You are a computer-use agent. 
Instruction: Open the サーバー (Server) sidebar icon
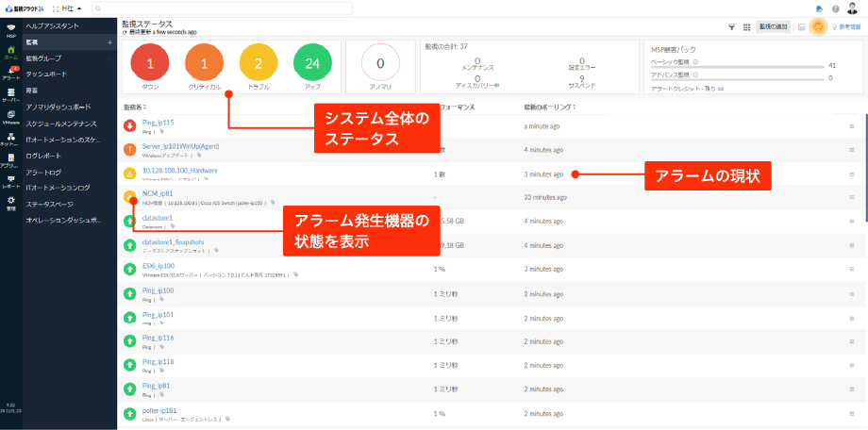pyautogui.click(x=10, y=94)
